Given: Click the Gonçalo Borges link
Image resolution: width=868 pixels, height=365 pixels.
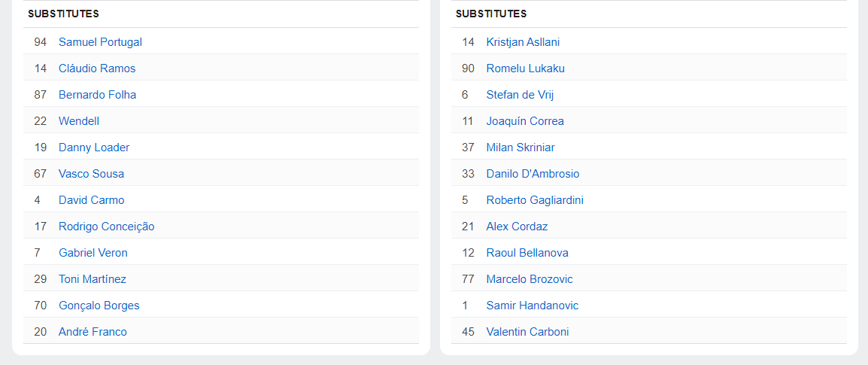Looking at the screenshot, I should point(99,306).
